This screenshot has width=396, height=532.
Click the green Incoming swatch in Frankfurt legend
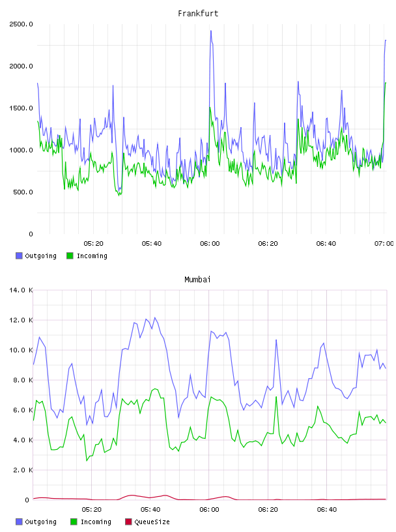pos(70,256)
